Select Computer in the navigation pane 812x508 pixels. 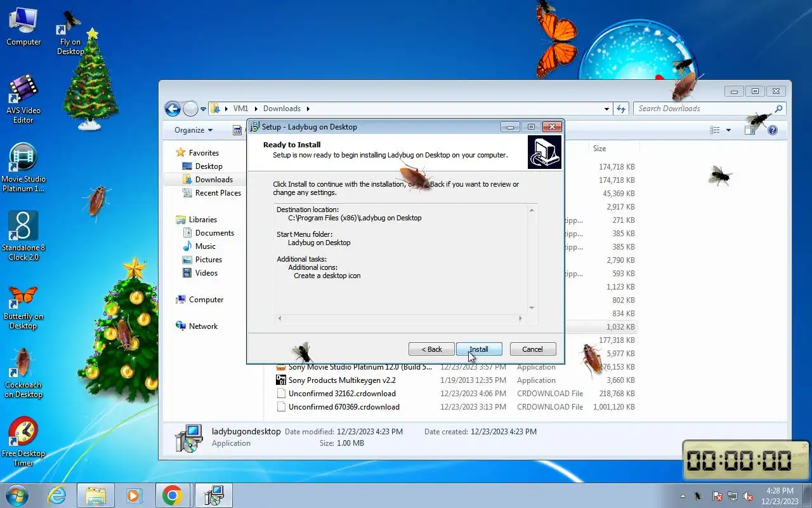(206, 300)
